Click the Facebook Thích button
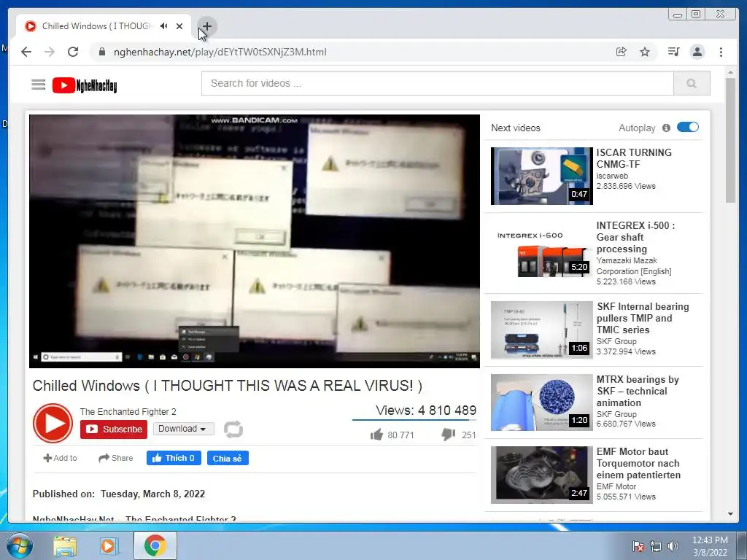Image resolution: width=747 pixels, height=560 pixels. coord(174,458)
